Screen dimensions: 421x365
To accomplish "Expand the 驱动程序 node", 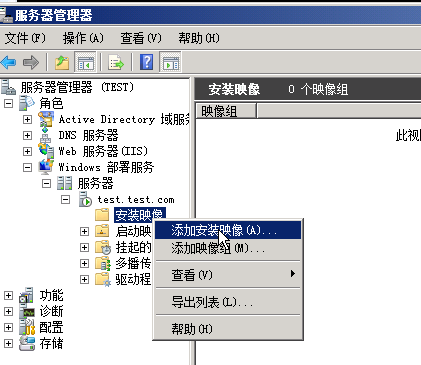I will [85, 279].
